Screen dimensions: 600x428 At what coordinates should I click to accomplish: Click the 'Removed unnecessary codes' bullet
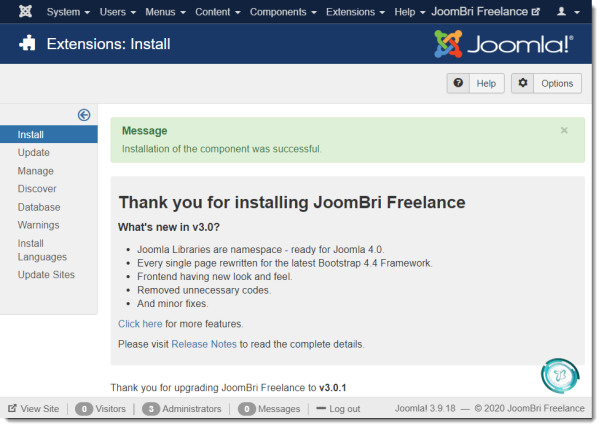pyautogui.click(x=204, y=290)
